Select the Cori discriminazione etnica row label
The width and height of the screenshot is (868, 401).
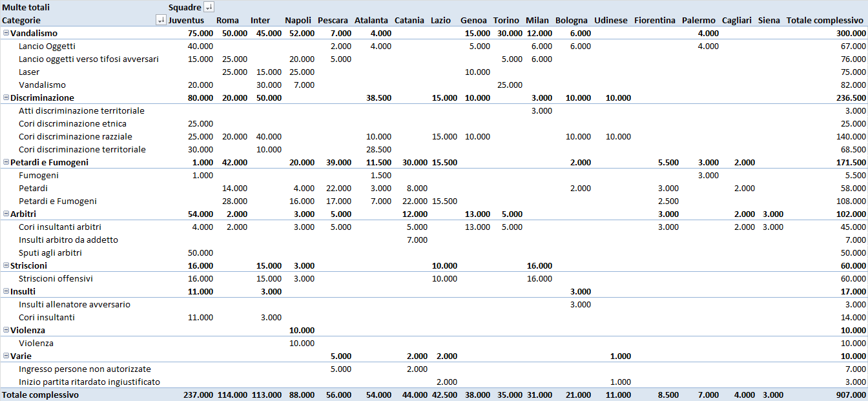pyautogui.click(x=72, y=123)
